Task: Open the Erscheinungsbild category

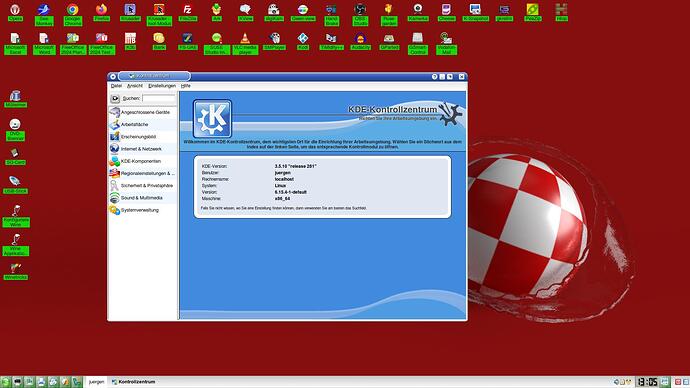Action: (x=143, y=137)
